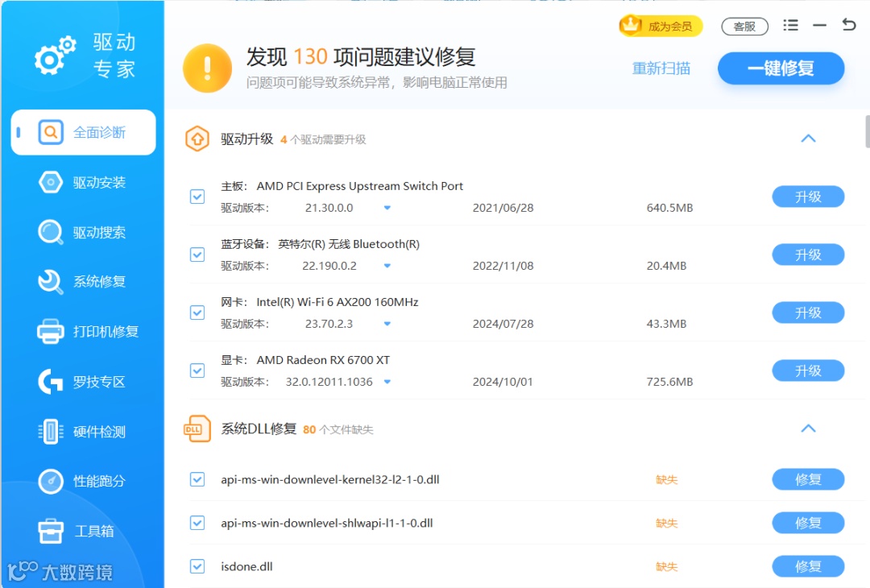Click the 驱动搜索 magnifying glass icon
This screenshot has width=870, height=588.
coord(51,232)
